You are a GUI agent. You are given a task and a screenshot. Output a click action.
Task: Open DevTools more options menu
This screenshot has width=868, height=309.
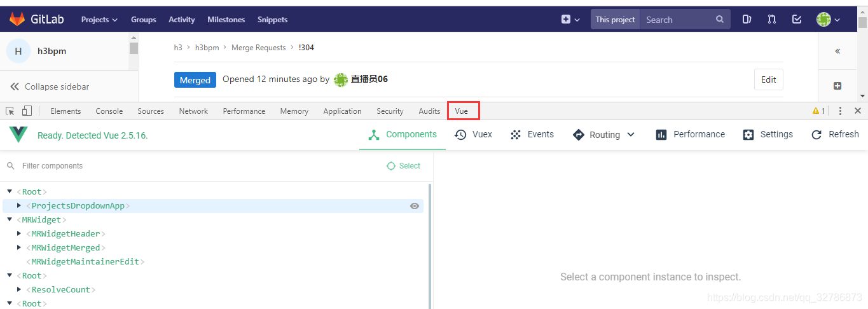tap(840, 111)
